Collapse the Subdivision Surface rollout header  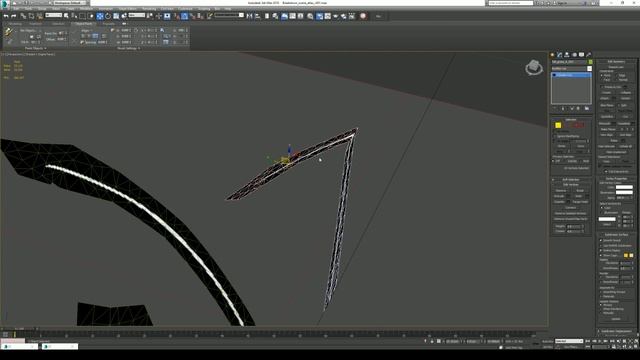[x=616, y=235]
